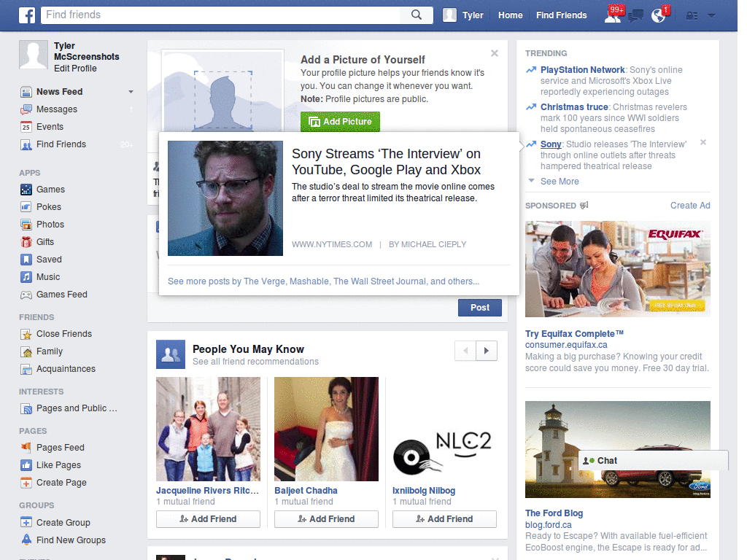This screenshot has height=560, width=747.
Task: Open the News Feed sort dropdown arrow
Action: point(131,90)
